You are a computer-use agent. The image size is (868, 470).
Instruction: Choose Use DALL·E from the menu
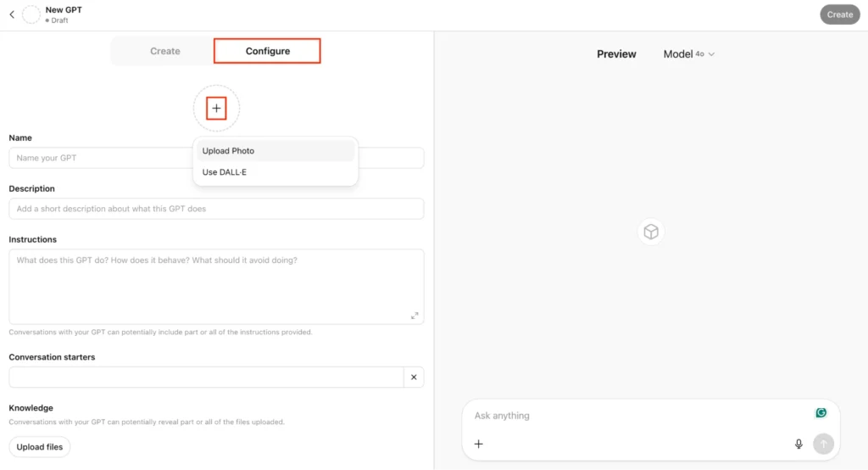[275, 172]
